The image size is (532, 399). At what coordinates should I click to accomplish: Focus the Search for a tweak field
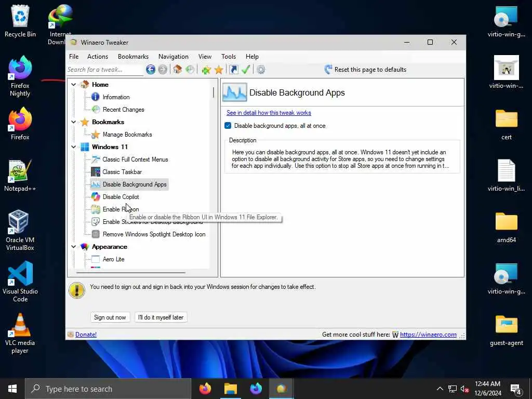(105, 70)
